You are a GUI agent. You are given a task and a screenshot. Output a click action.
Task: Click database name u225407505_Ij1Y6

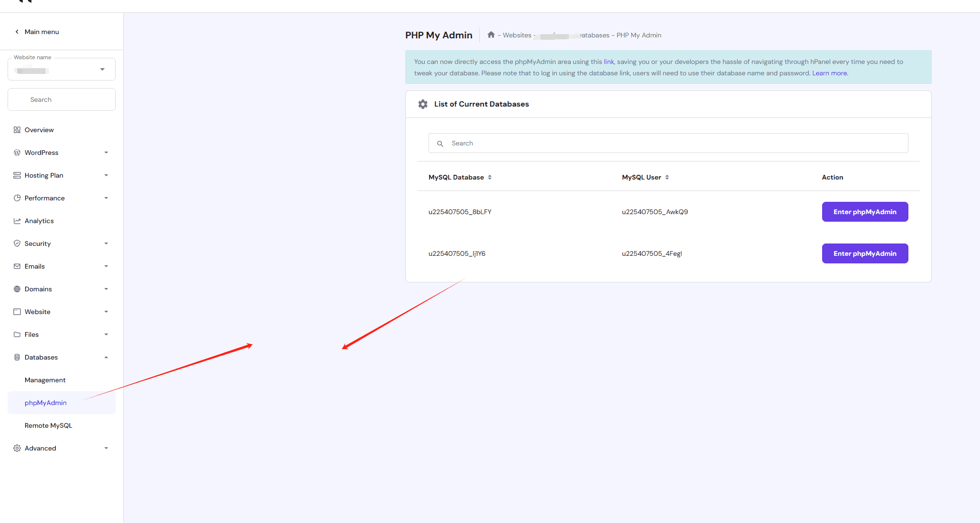click(457, 253)
